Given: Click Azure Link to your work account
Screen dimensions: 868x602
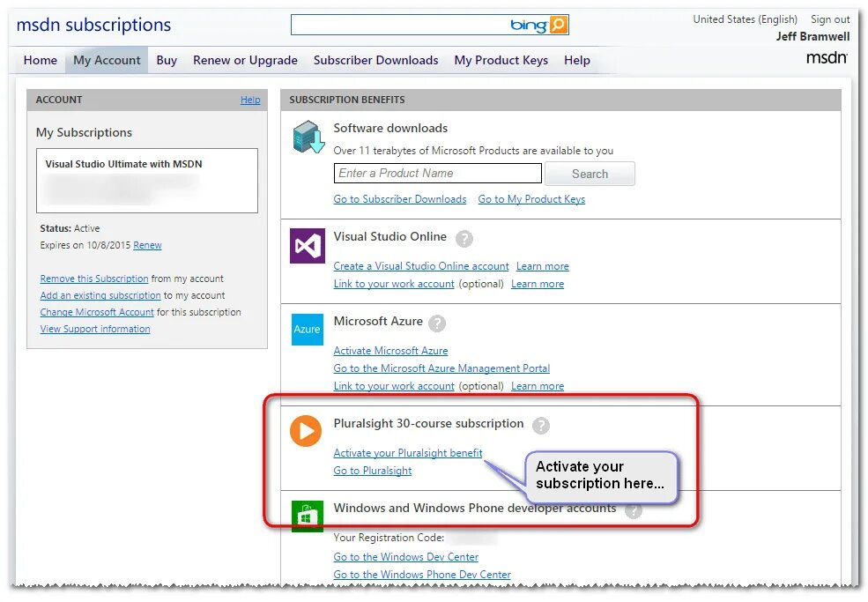Looking at the screenshot, I should (x=394, y=386).
